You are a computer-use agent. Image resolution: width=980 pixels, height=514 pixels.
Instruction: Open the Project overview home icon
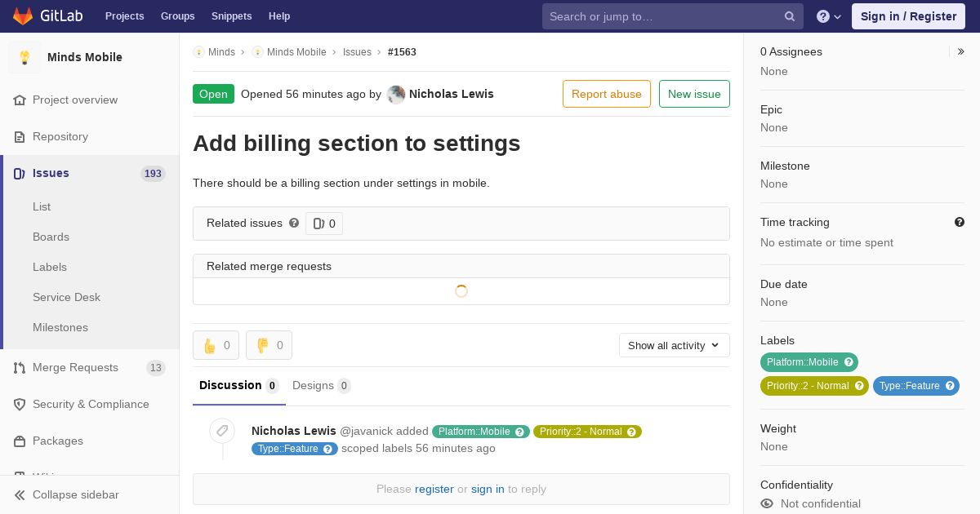[x=20, y=100]
